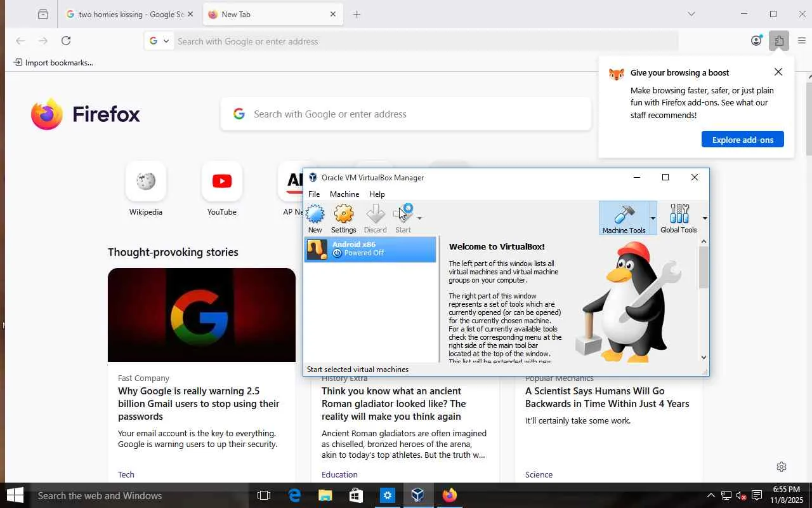812x508 pixels.
Task: Open the VirtualBox Help menu
Action: (377, 194)
